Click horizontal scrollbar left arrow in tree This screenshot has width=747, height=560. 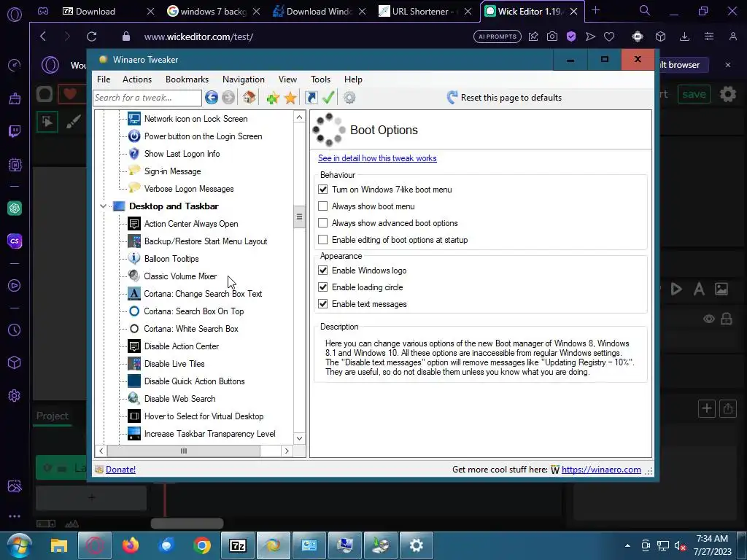click(101, 451)
